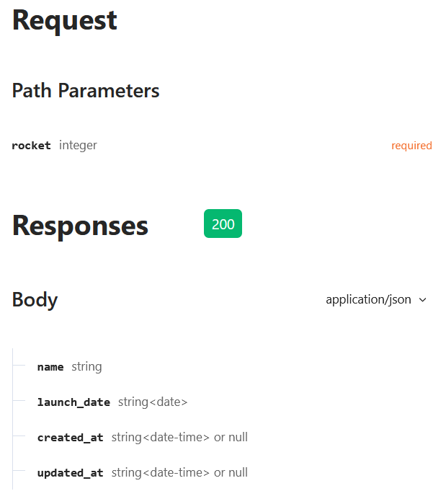This screenshot has height=504, width=446.
Task: Click the integer type of rocket
Action: (78, 146)
